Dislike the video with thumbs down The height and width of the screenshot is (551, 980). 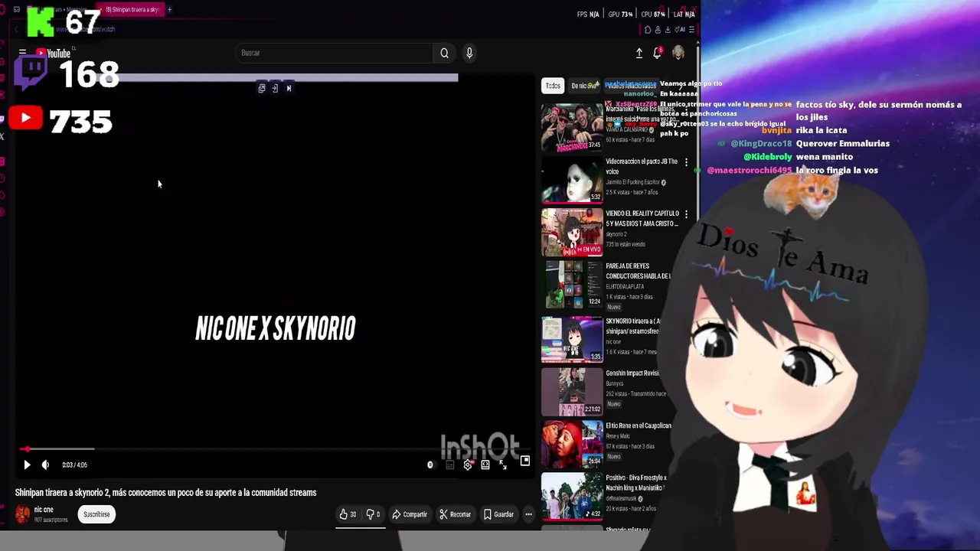tap(373, 514)
